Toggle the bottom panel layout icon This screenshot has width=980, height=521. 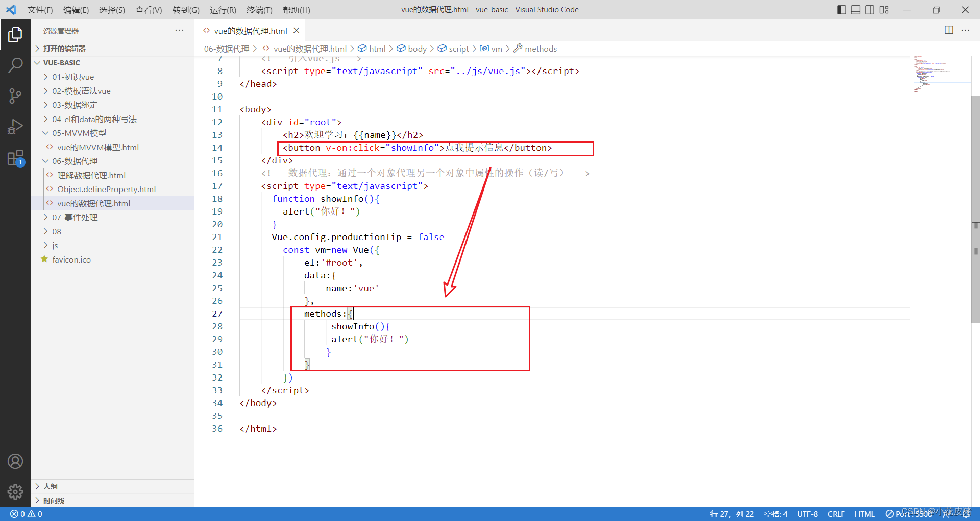pos(856,10)
